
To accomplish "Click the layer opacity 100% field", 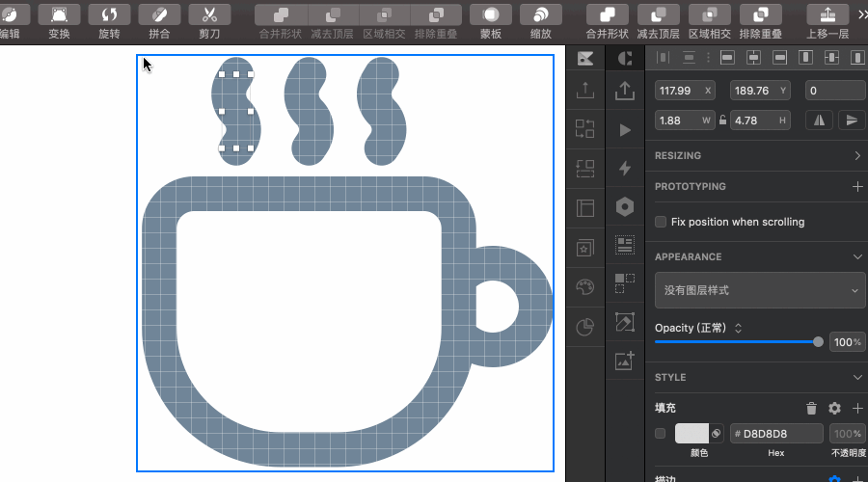I will point(847,342).
